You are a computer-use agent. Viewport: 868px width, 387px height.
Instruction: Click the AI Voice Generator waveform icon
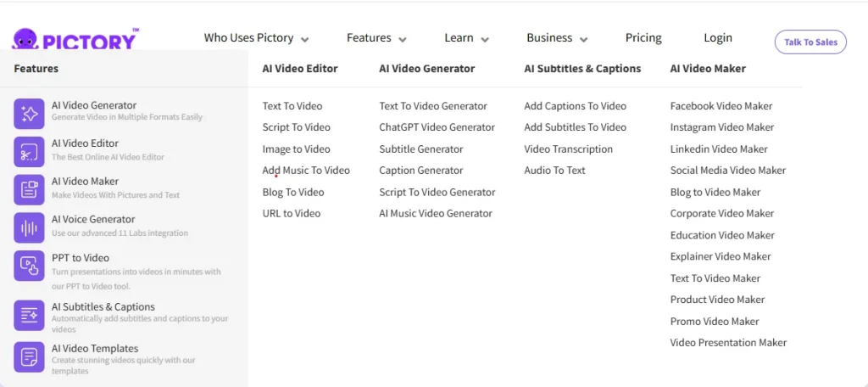coord(29,227)
